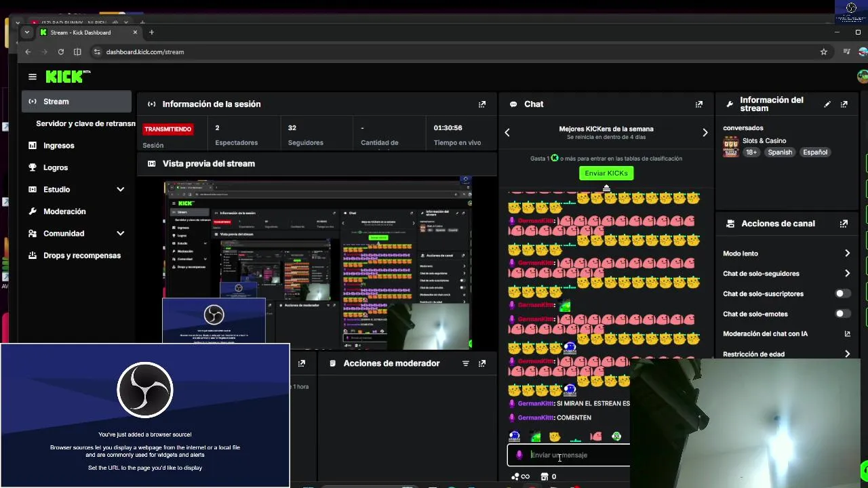Click the Mejores KICKers de la semana heading
Image resolution: width=868 pixels, height=488 pixels.
606,129
